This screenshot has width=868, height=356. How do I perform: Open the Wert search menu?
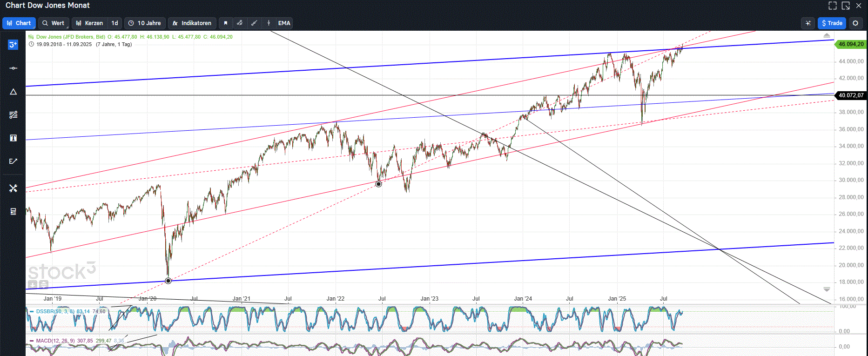[x=54, y=23]
